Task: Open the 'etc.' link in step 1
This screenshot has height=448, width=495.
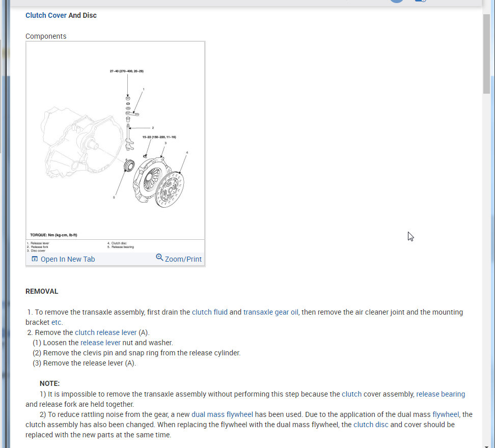Action: (57, 322)
